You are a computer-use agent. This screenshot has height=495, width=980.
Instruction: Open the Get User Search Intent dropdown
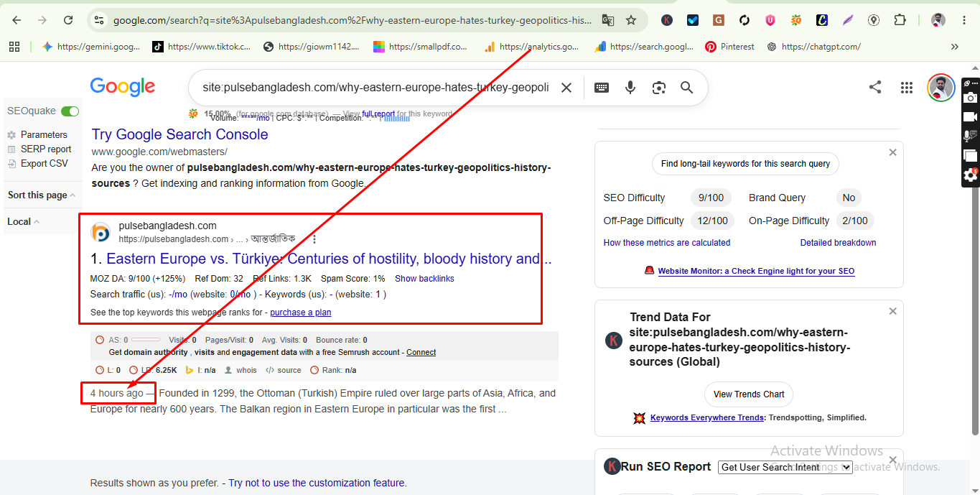coord(785,467)
